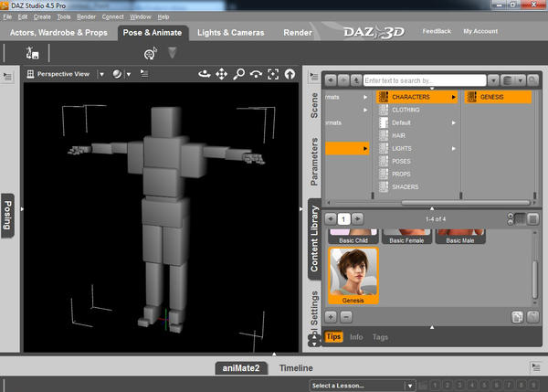This screenshot has height=392, width=548.
Task: Open the Timeline tab
Action: tap(295, 368)
